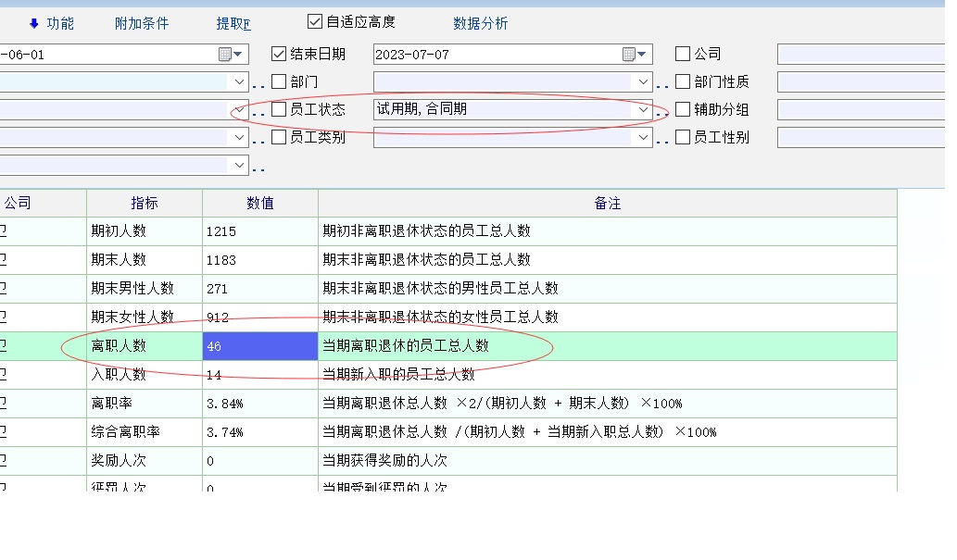Click the ellipsis button after the 员工状态 dropdown

(x=662, y=112)
